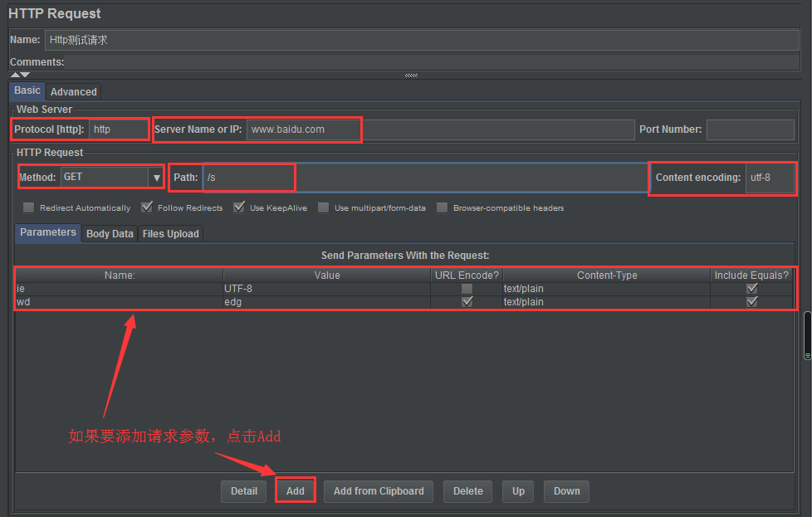Click the Server Name or IP field
This screenshot has width=812, height=517.
tap(440, 129)
